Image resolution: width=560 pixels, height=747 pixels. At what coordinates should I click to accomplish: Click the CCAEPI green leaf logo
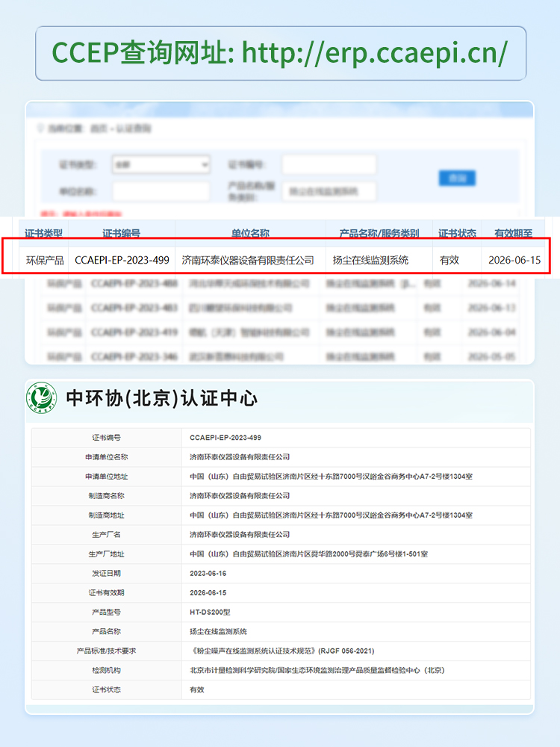pyautogui.click(x=41, y=398)
